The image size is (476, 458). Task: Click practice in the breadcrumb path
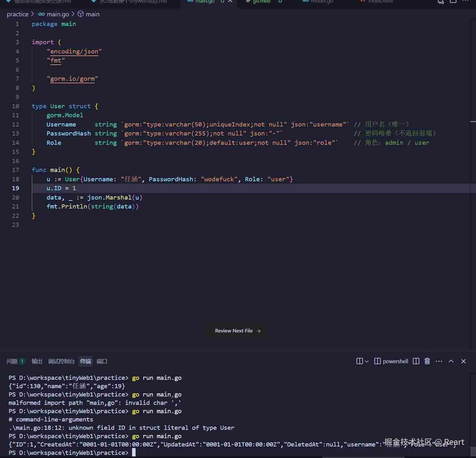pyautogui.click(x=18, y=14)
